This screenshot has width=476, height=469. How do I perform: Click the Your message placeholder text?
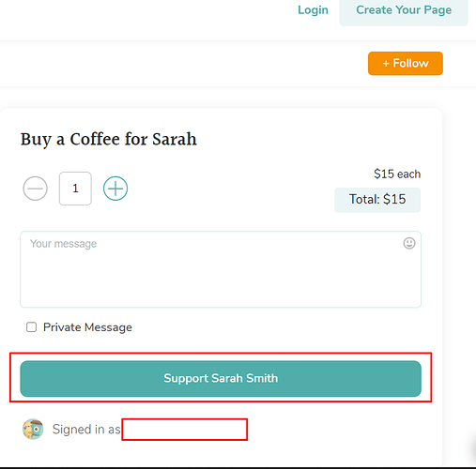tap(63, 244)
